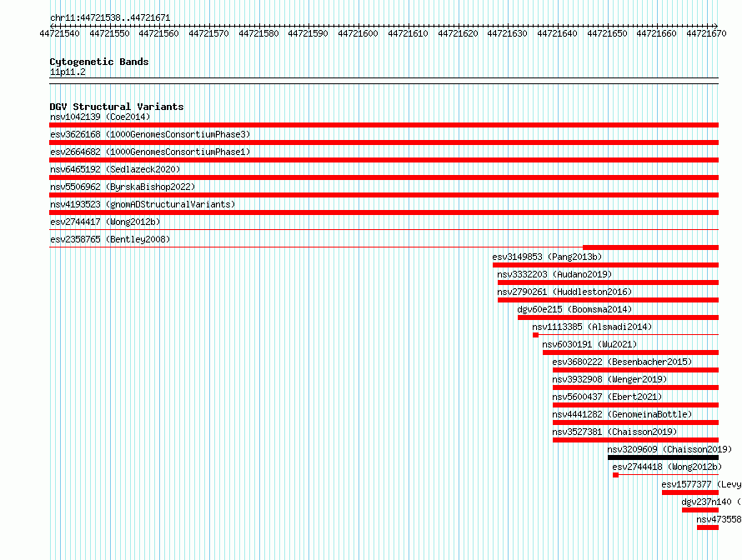Click ruler coordinate 44721630
Image resolution: width=742 pixels, height=560 pixels.
[x=507, y=33]
